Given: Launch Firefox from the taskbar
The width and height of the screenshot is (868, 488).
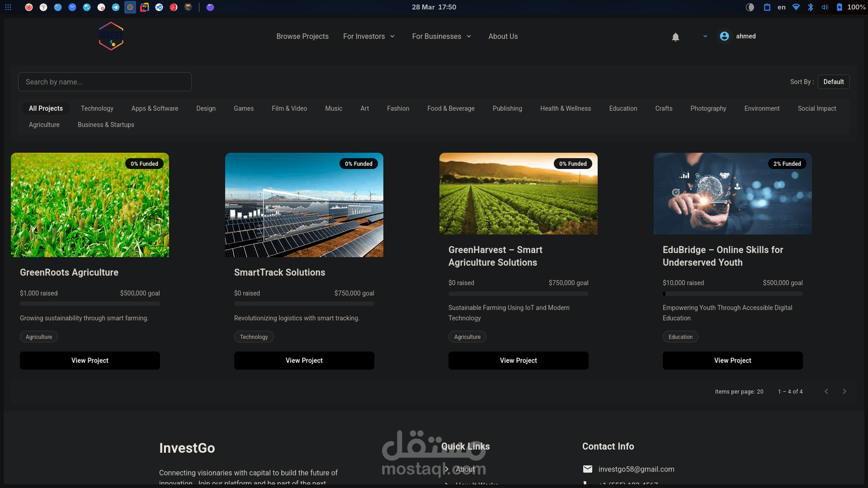Looking at the screenshot, I should pos(29,7).
